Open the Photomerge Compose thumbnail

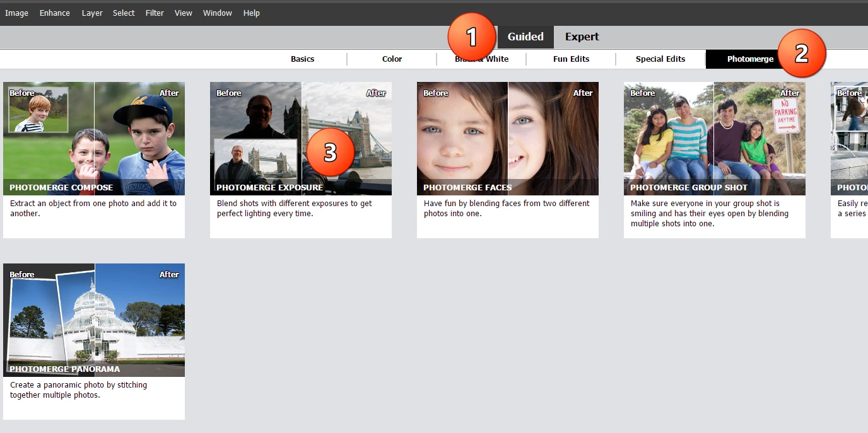point(94,139)
